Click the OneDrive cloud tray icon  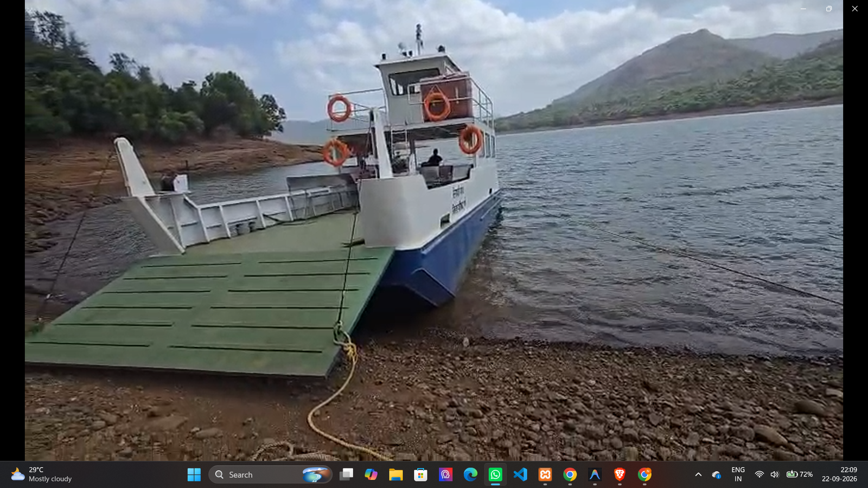click(716, 474)
